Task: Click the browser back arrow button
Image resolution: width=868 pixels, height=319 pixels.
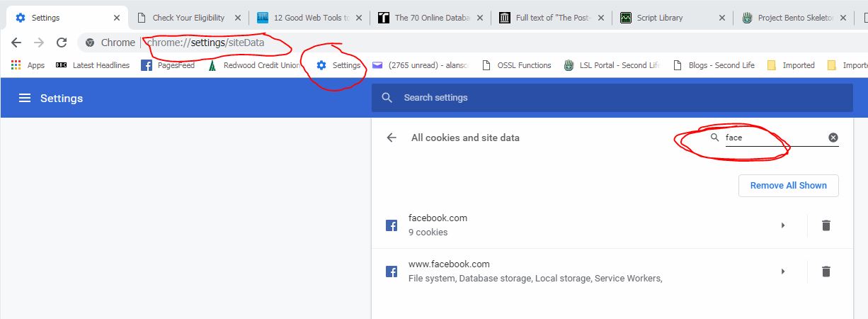Action: [16, 43]
